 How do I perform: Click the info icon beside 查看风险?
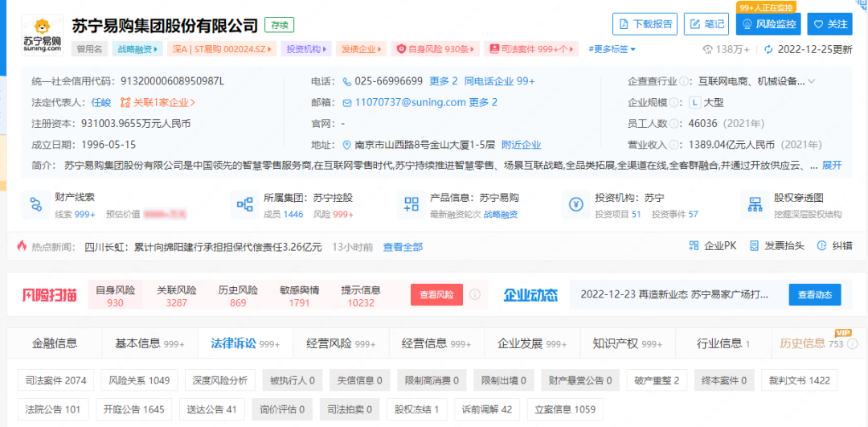[475, 294]
